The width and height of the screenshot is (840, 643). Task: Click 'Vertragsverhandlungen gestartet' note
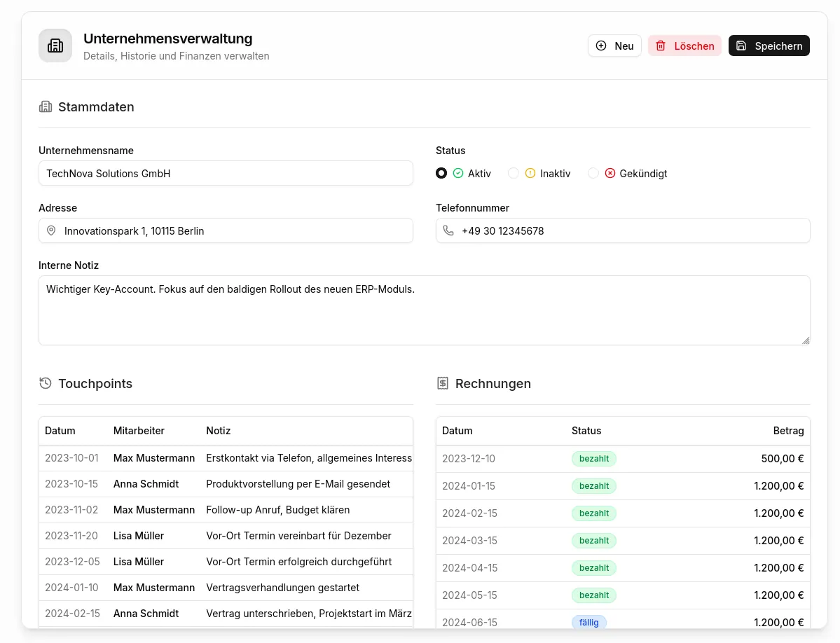click(282, 588)
